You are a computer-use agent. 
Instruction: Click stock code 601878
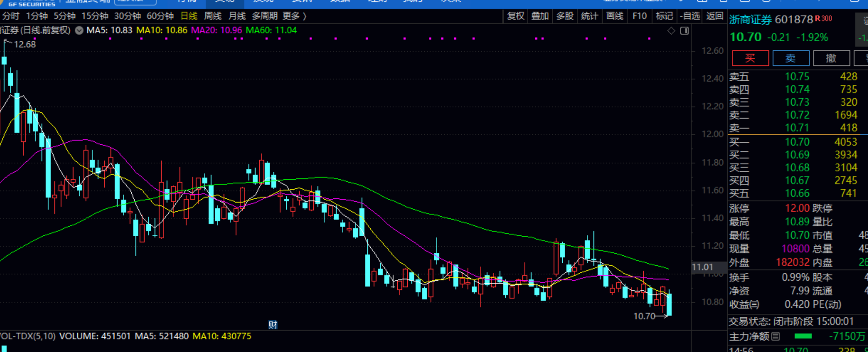tap(794, 20)
